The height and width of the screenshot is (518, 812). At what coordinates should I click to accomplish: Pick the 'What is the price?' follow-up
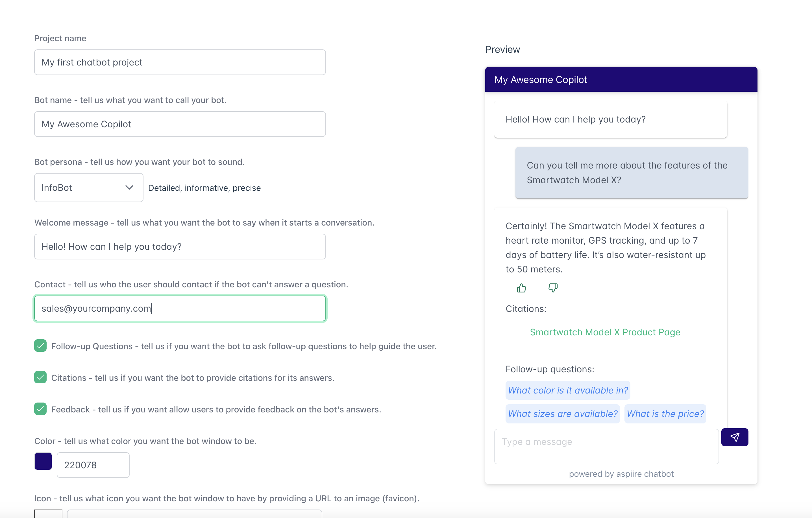click(665, 414)
